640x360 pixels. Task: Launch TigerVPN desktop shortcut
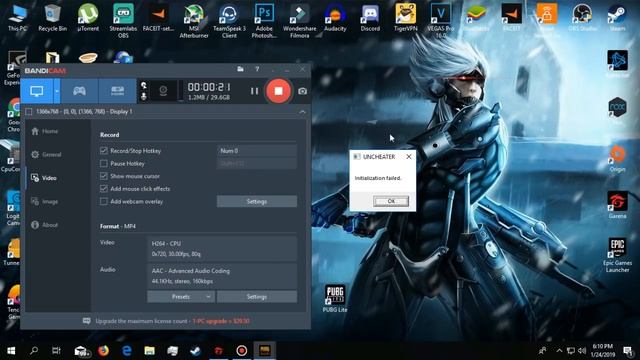click(x=405, y=18)
